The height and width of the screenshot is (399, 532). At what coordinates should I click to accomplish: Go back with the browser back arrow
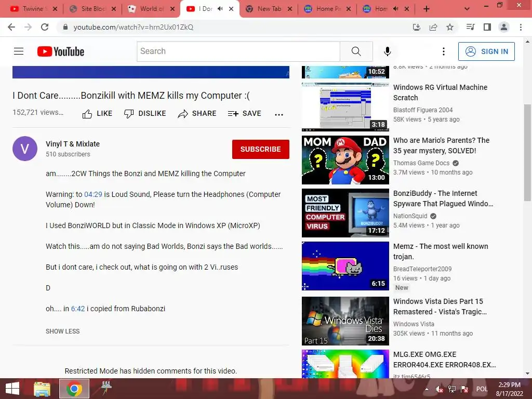tap(11, 27)
